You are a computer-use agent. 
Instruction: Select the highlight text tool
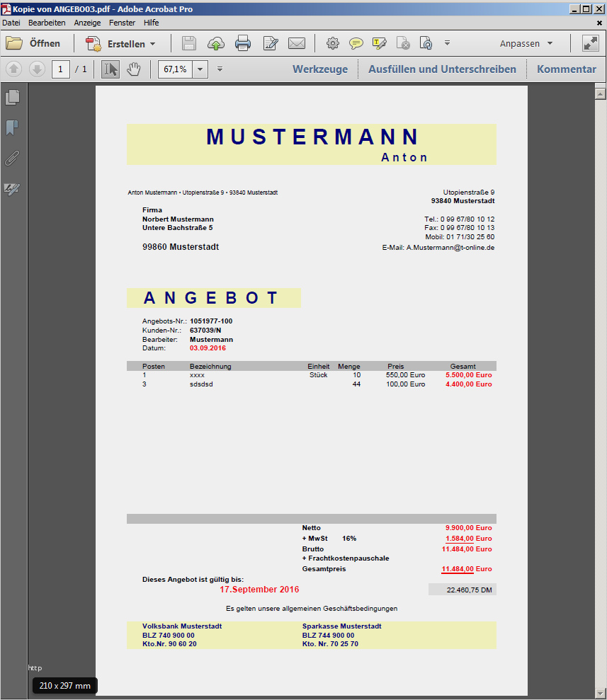[x=379, y=44]
